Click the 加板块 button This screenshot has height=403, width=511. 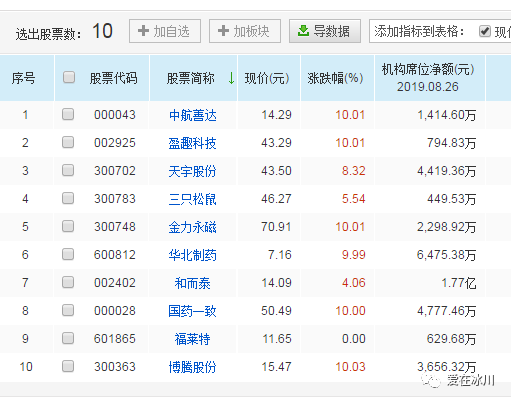(x=245, y=31)
